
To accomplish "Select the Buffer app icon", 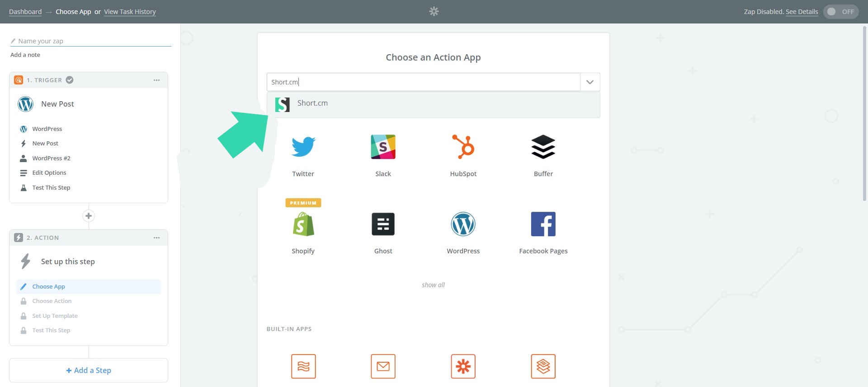I will 543,147.
